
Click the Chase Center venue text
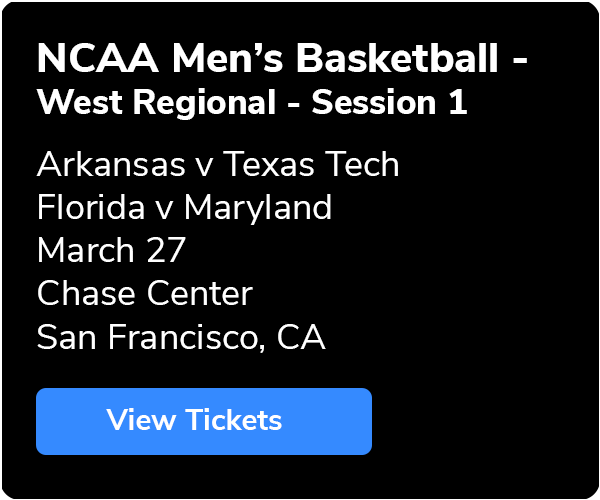pos(145,293)
